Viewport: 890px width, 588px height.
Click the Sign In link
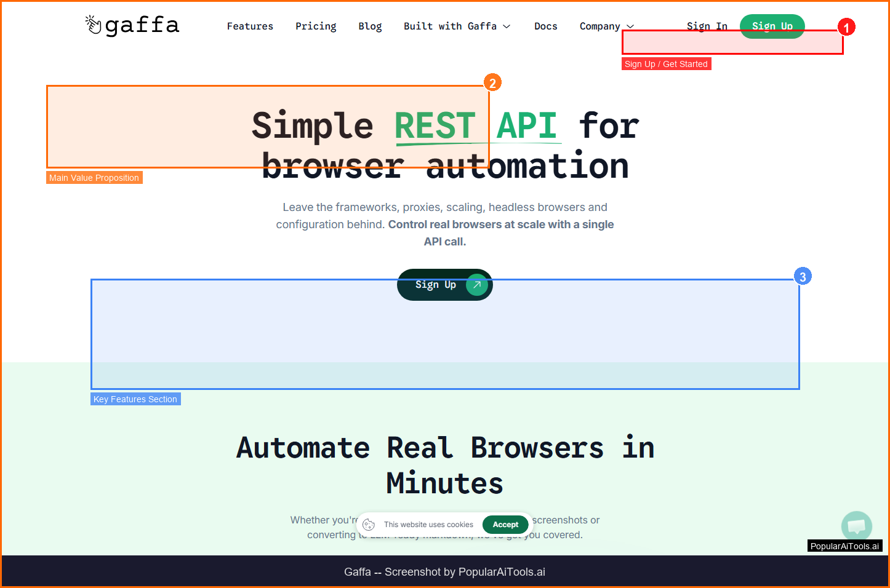(x=707, y=26)
